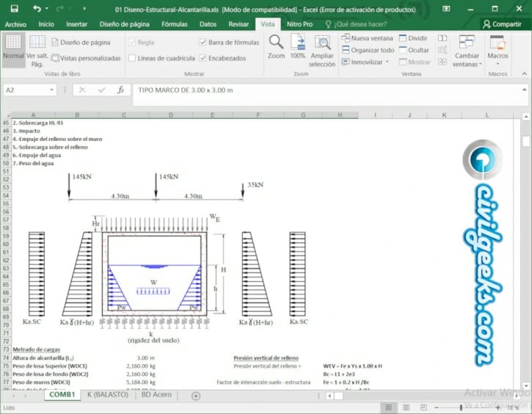Open the Revisar tab
532x414 pixels.
[238, 24]
